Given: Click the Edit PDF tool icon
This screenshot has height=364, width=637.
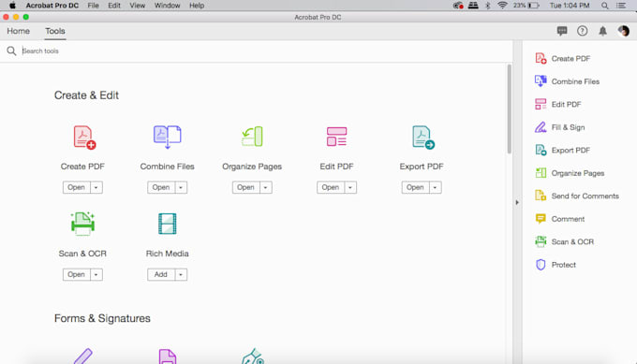Looking at the screenshot, I should [337, 137].
